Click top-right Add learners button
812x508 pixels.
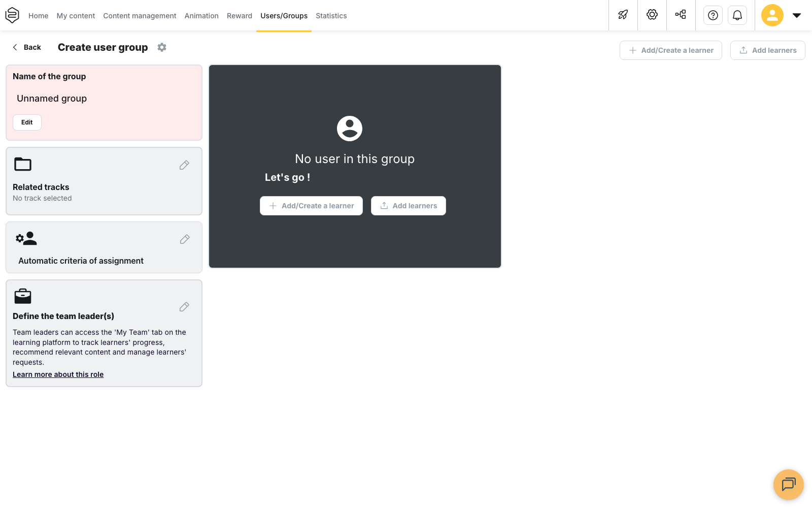tap(768, 50)
